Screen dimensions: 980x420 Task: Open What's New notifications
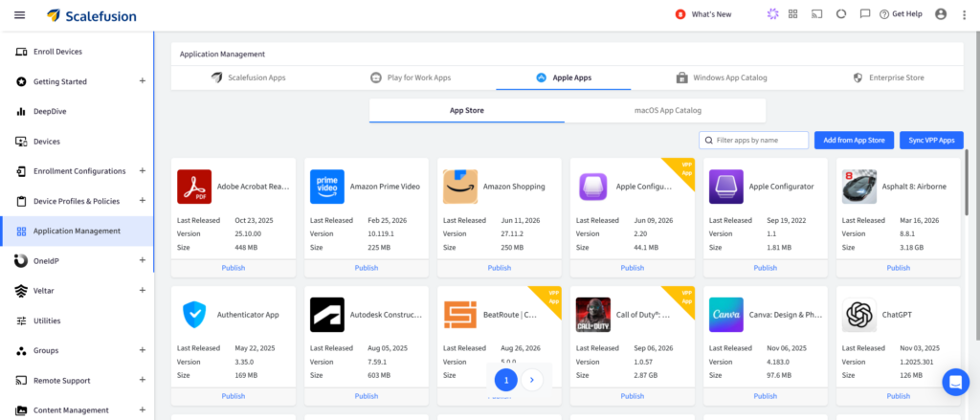tap(703, 14)
